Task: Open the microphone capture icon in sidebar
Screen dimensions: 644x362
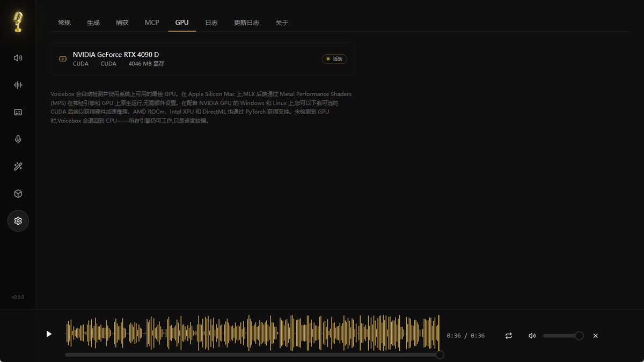Action: [18, 139]
